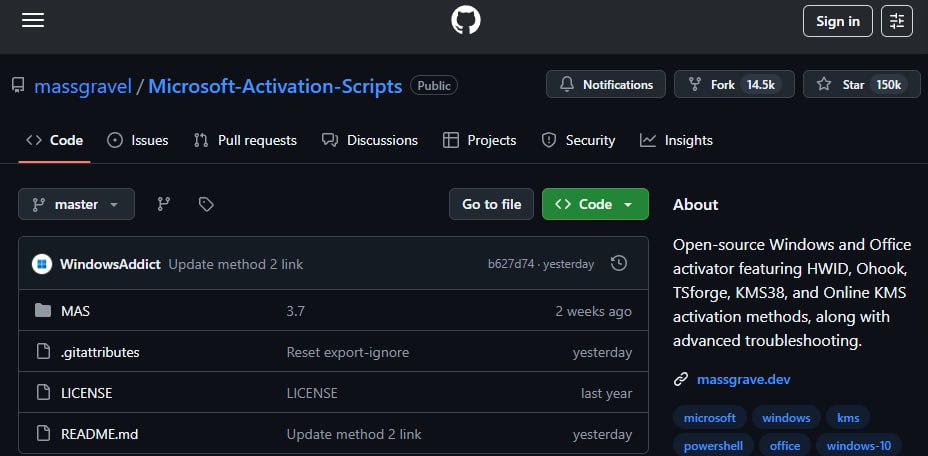928x456 pixels.
Task: Open the WindowsAddict author link
Action: click(110, 264)
